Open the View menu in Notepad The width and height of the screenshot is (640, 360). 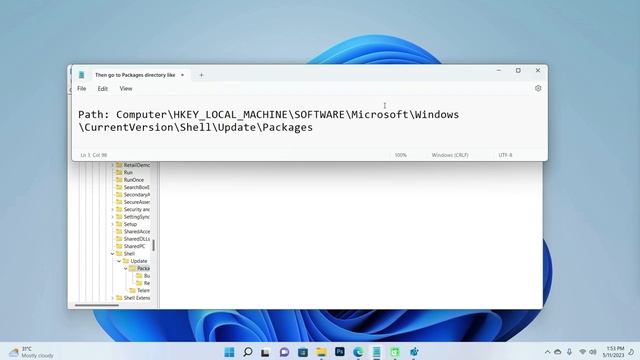pos(126,88)
